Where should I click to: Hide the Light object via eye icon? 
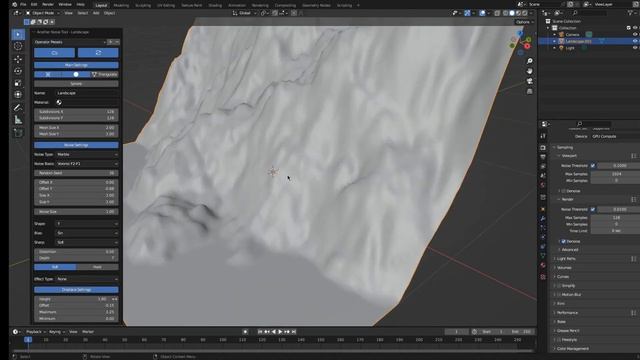tap(635, 48)
